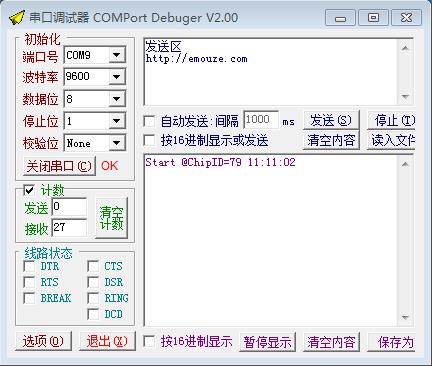Expand the 停止位 1 dropdown

pyautogui.click(x=116, y=121)
